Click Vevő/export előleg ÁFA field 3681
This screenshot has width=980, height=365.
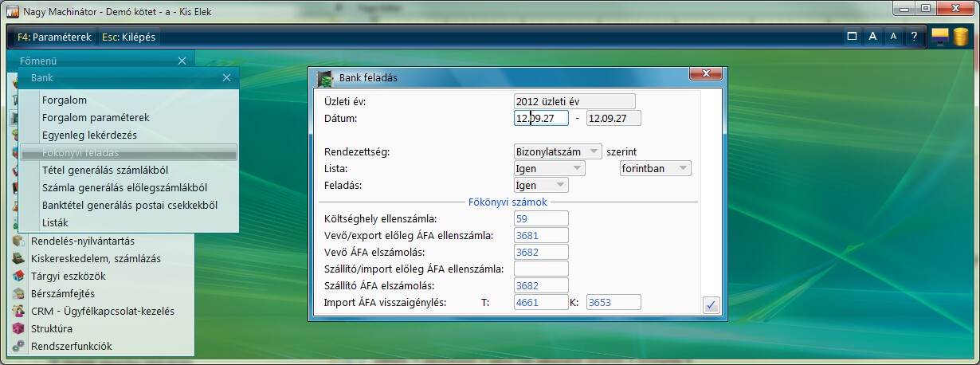(x=541, y=235)
